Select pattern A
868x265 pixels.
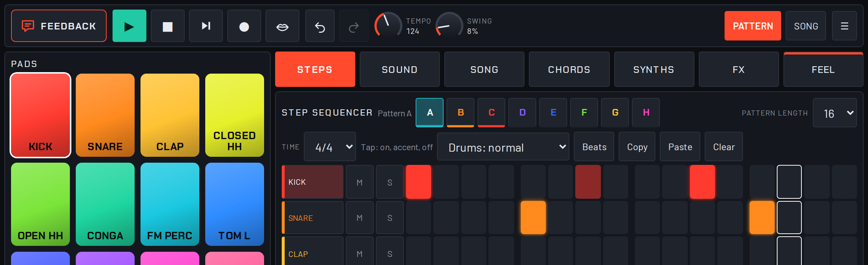point(430,113)
